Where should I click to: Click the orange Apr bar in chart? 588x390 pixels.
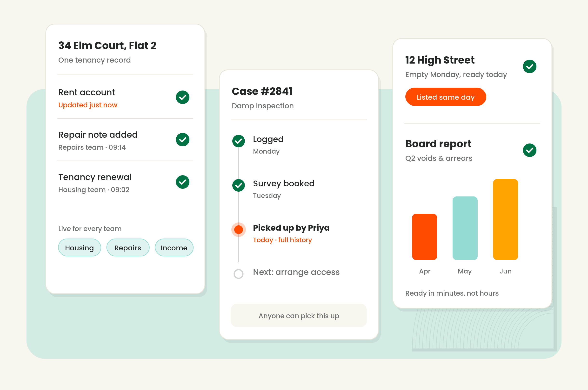coord(424,237)
